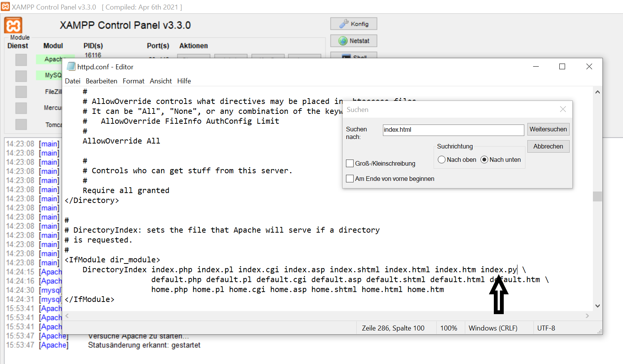
Task: Click the Shell button in XAMPP
Action: pos(354,55)
